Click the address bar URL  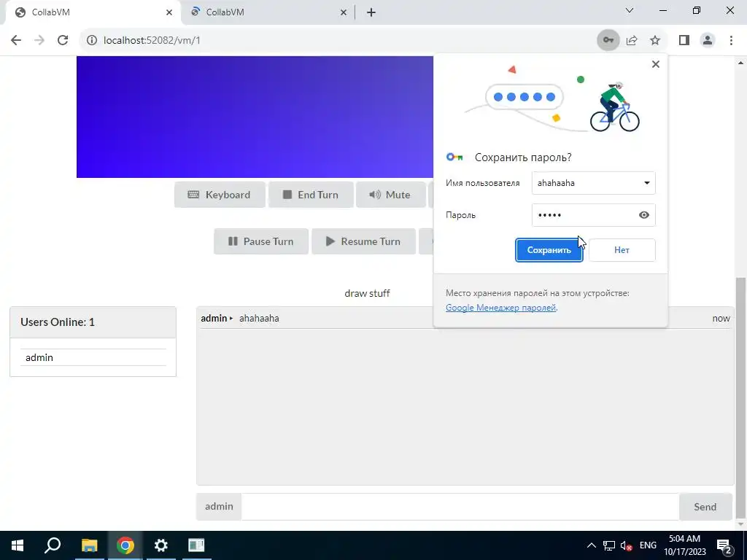click(x=152, y=41)
